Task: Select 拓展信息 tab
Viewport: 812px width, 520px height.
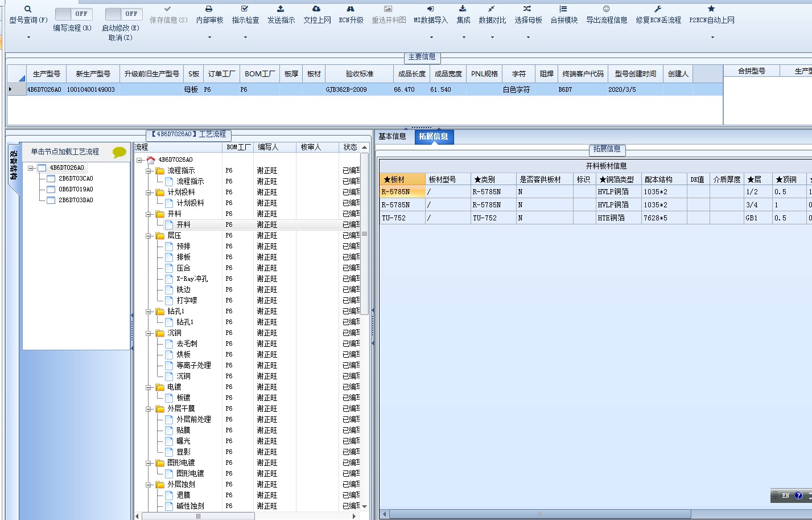Action: [x=434, y=137]
